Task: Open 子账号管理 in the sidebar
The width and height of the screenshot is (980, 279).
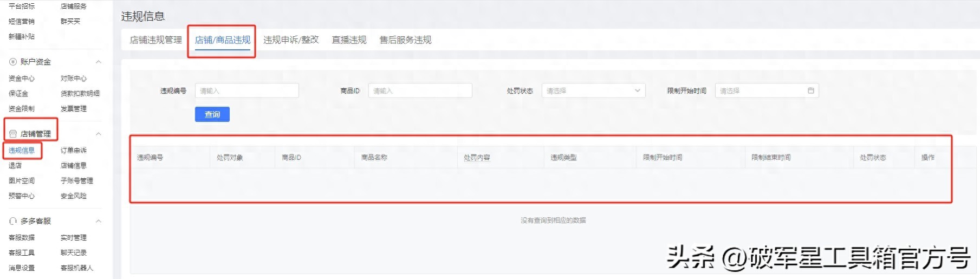Action: [77, 181]
